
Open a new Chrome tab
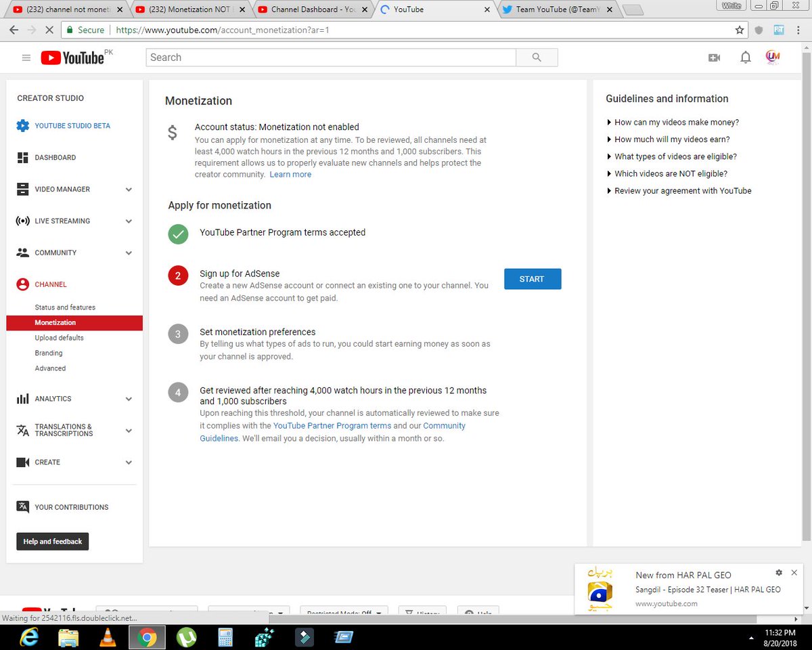tap(633, 10)
